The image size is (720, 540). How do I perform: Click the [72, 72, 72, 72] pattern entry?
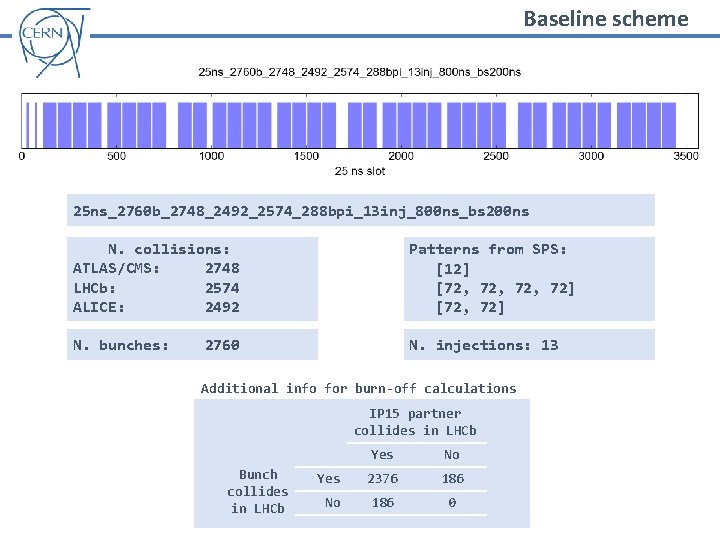[x=505, y=288]
